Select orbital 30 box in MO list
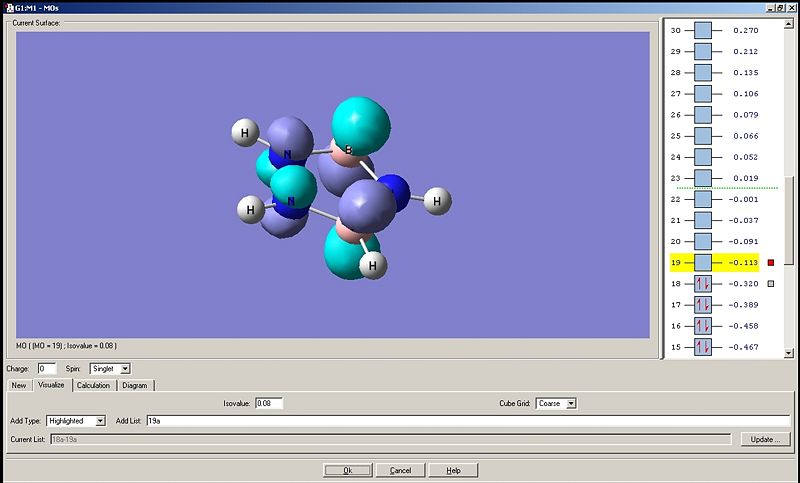The width and height of the screenshot is (800, 483). point(703,31)
